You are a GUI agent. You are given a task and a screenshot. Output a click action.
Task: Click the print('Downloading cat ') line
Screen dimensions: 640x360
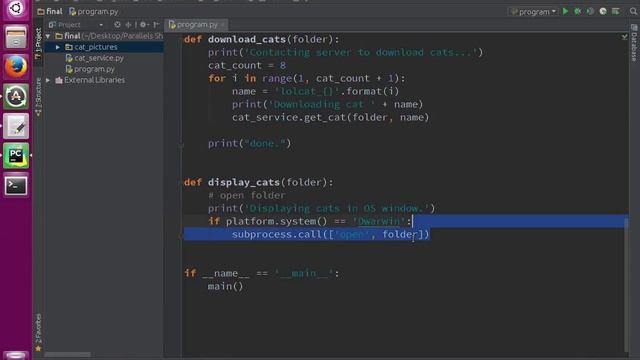(x=327, y=104)
